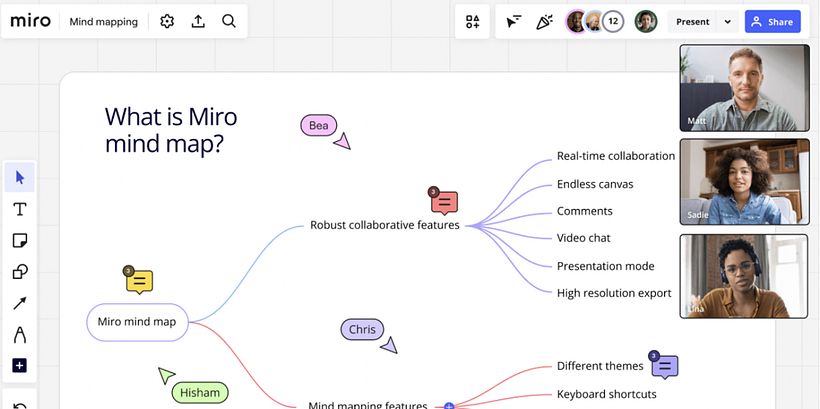Click Hisham's green cursor label

pos(200,393)
